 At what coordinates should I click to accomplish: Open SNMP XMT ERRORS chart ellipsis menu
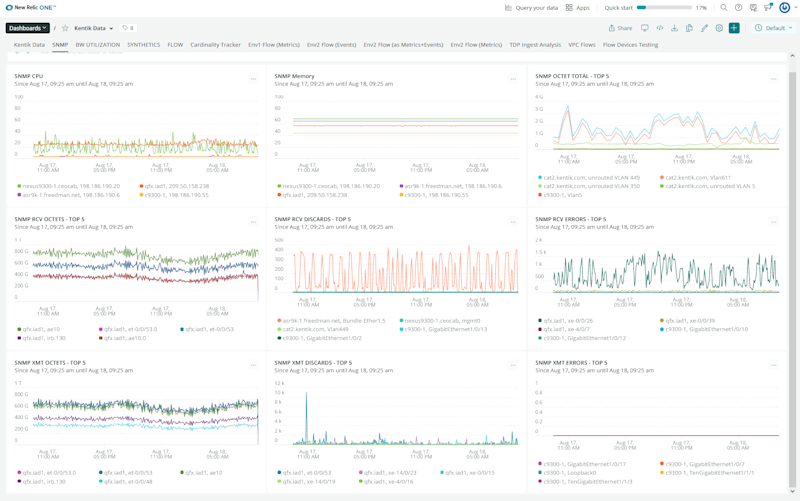pos(773,365)
